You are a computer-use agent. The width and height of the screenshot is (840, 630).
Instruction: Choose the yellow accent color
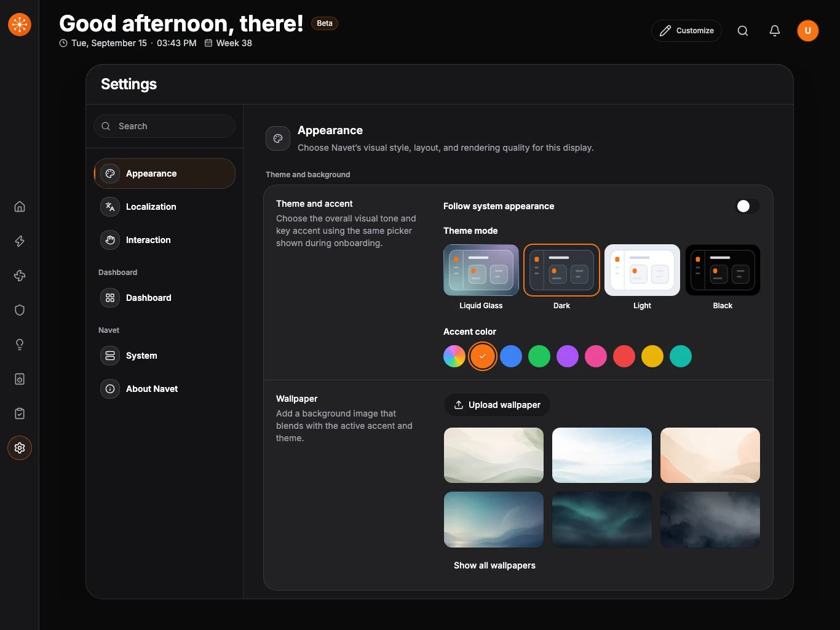(652, 356)
